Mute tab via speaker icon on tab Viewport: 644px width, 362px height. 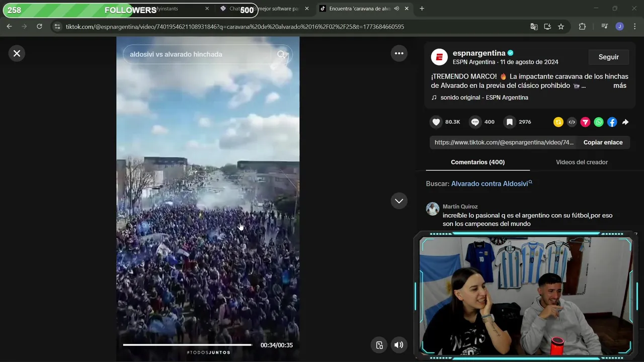click(396, 9)
